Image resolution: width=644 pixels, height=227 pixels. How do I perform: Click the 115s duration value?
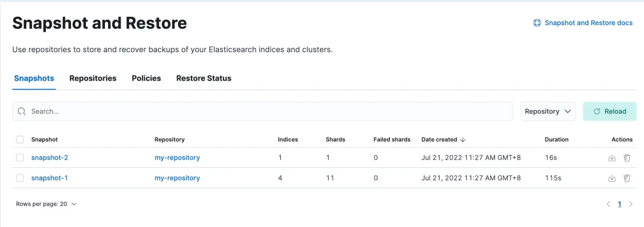click(x=553, y=177)
